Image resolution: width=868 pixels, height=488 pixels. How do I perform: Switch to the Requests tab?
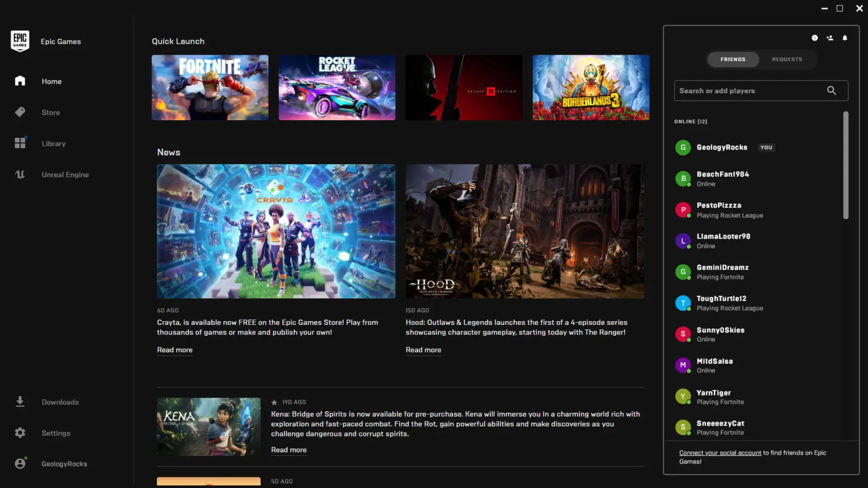click(787, 59)
